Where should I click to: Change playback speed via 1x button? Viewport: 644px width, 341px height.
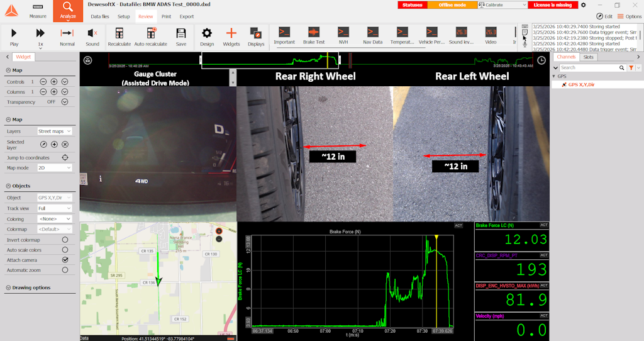[40, 37]
